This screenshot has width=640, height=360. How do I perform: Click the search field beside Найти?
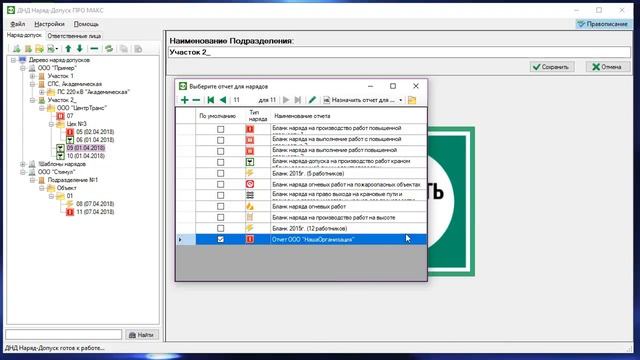pos(64,335)
